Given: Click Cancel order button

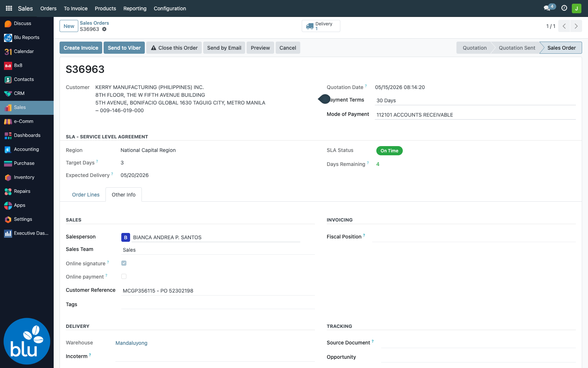Looking at the screenshot, I should click(288, 48).
